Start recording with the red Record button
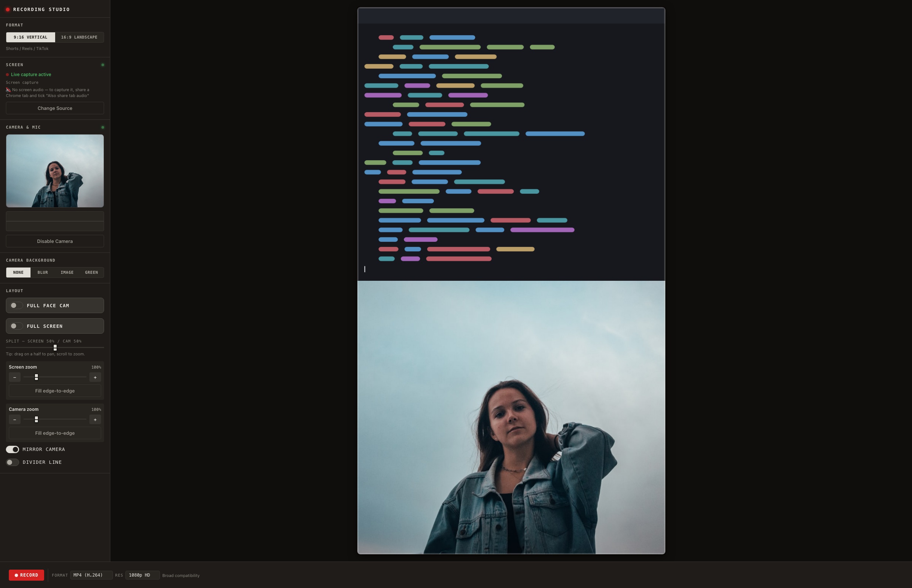 (26, 575)
